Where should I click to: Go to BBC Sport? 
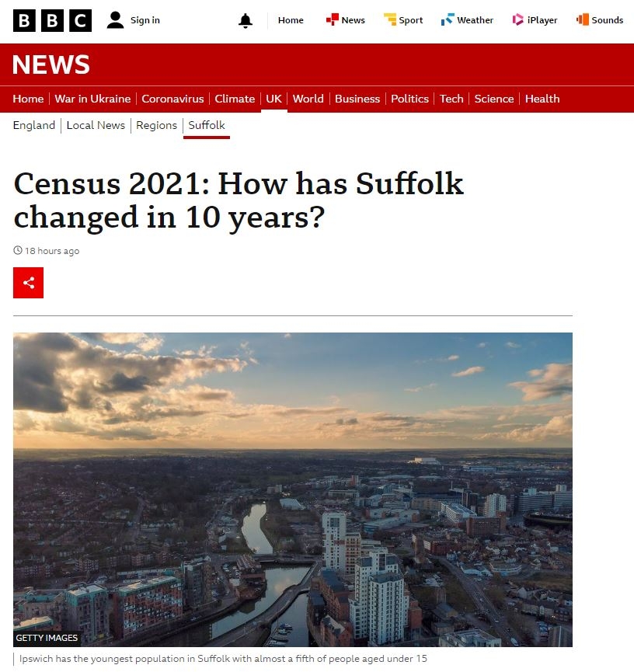(403, 20)
